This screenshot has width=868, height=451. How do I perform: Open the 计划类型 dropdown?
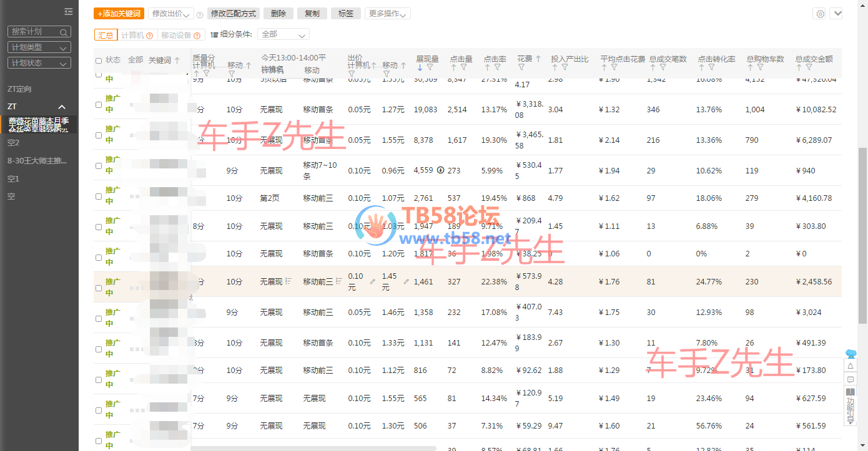(x=39, y=47)
